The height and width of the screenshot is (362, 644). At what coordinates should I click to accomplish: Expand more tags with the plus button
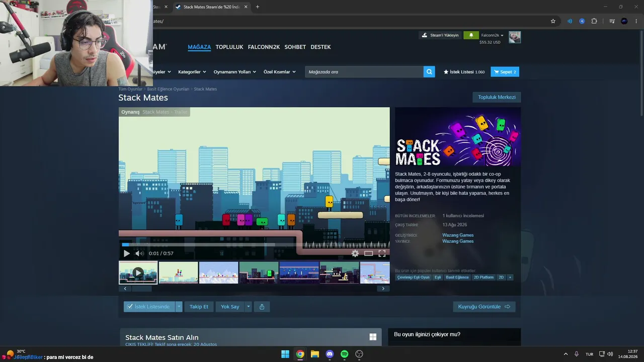coord(510,277)
